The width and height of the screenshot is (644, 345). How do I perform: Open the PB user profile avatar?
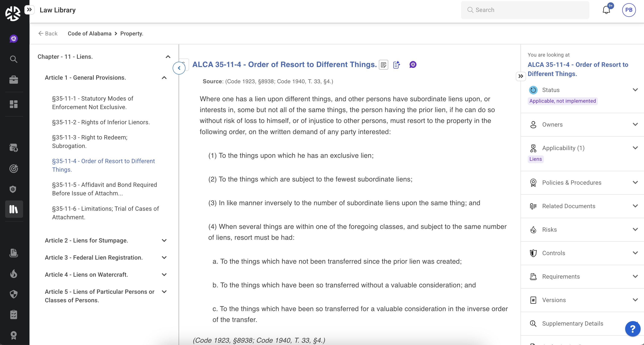tap(628, 10)
